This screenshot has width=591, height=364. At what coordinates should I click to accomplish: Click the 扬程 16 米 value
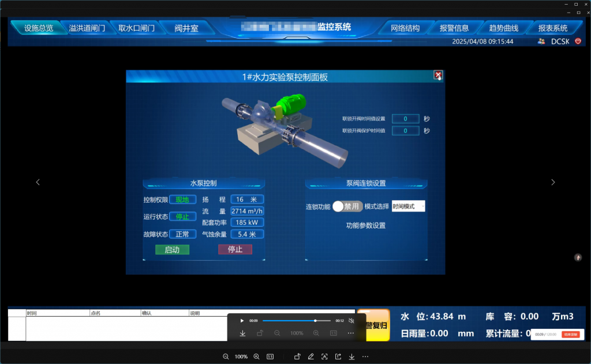pyautogui.click(x=247, y=200)
